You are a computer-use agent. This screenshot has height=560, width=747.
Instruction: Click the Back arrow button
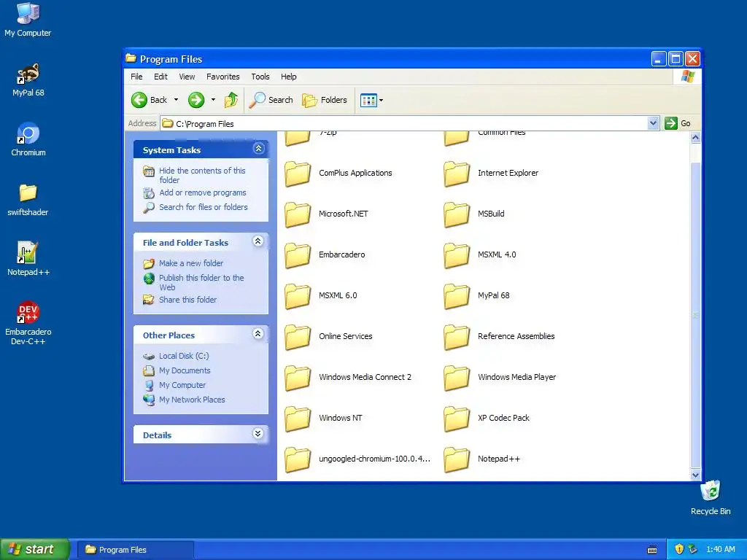pyautogui.click(x=149, y=100)
